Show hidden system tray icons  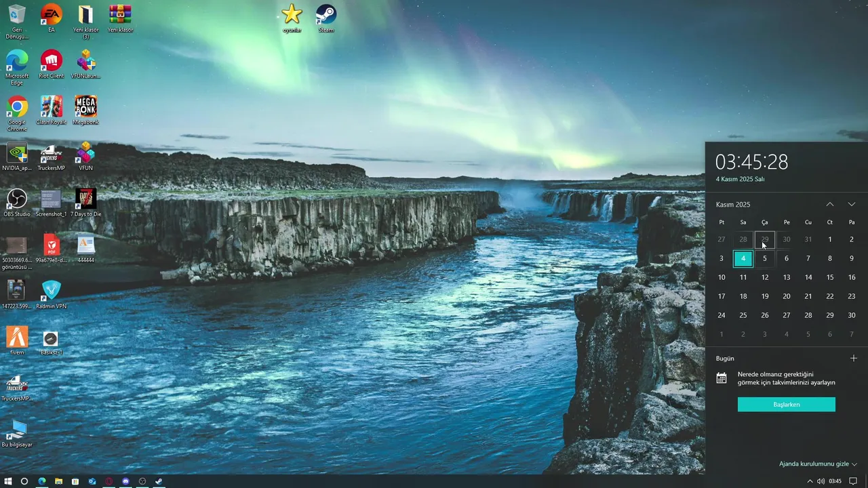point(810,481)
